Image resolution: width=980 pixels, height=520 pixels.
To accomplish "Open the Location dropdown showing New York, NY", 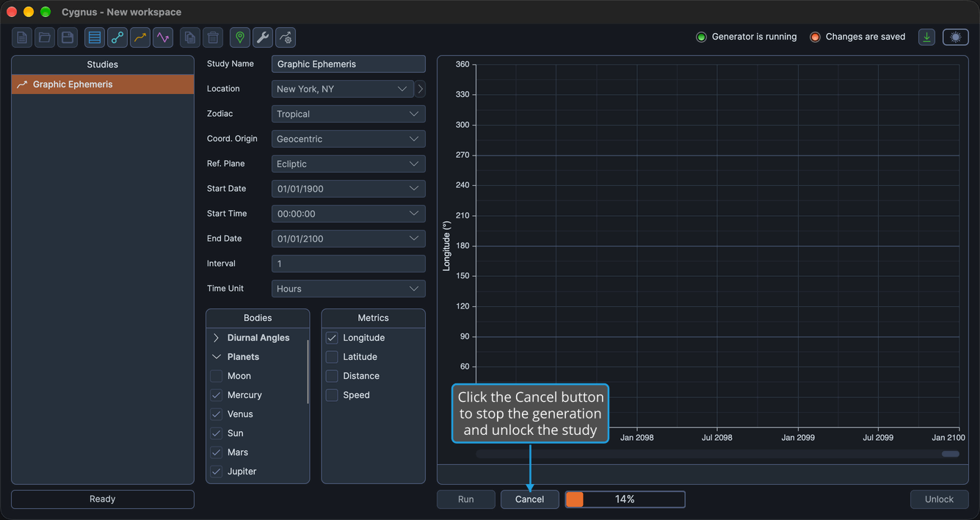I will click(343, 89).
